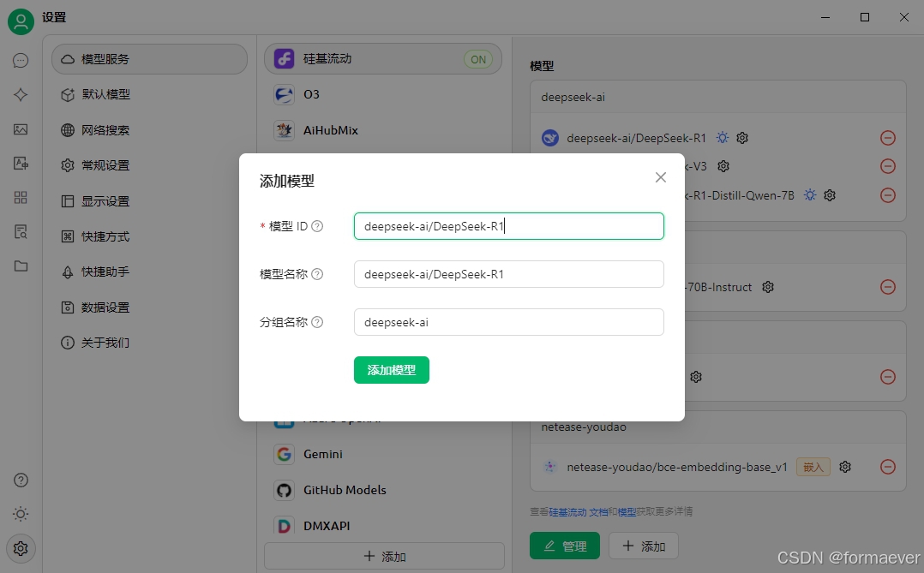Click help icon next to 模型 ID
The width and height of the screenshot is (924, 573).
point(317,226)
